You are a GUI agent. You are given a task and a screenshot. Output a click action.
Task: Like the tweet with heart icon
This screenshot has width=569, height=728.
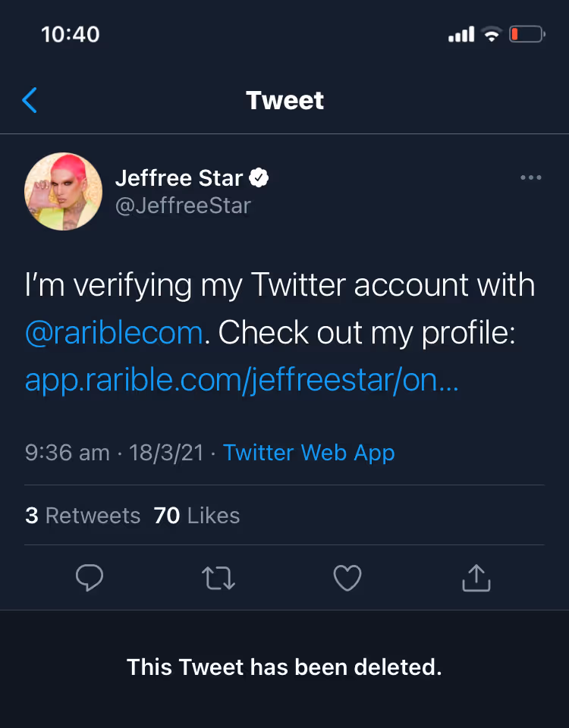347,579
